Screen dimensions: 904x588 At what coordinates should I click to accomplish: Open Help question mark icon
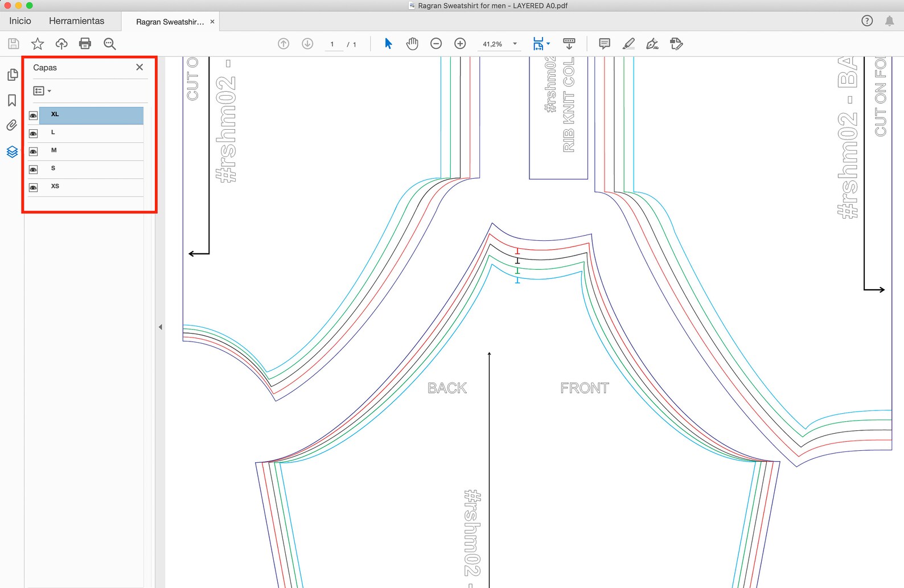(867, 21)
